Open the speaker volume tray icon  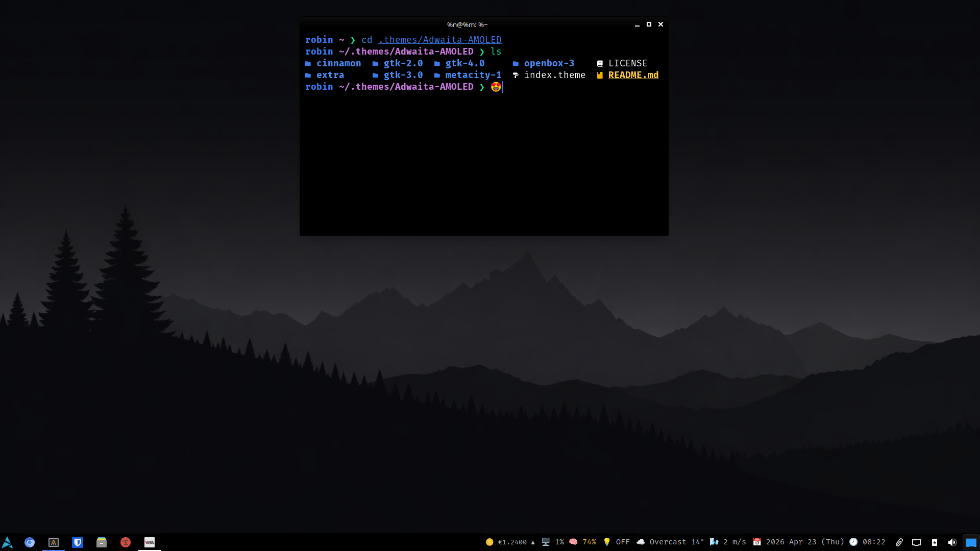pyautogui.click(x=952, y=542)
